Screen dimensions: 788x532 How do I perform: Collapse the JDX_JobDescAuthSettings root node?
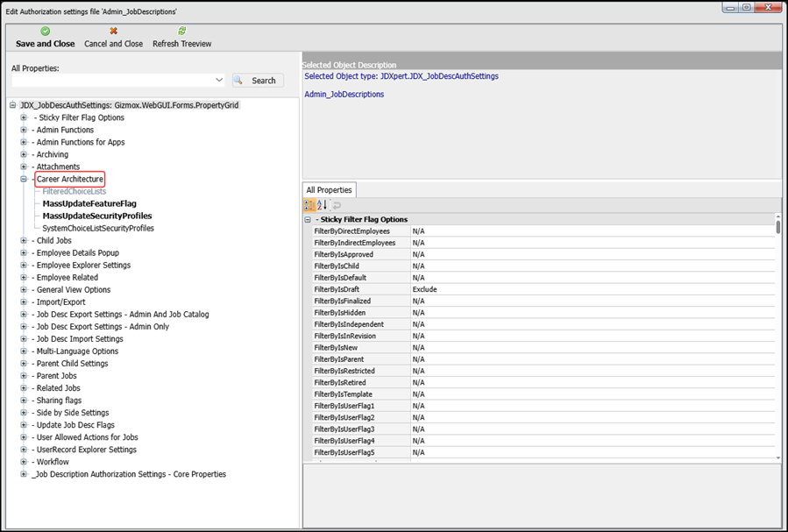click(x=13, y=105)
